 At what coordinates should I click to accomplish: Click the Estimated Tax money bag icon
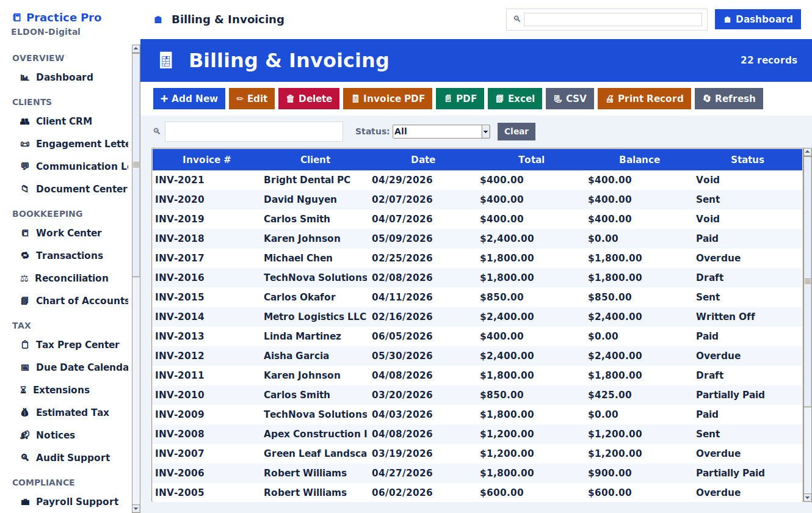(x=25, y=413)
